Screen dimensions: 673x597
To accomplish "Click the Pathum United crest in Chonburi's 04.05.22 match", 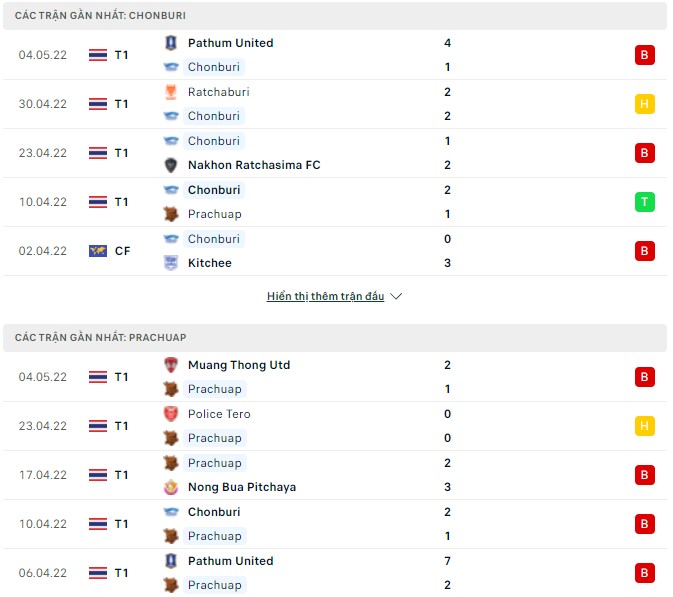I will click(x=170, y=43).
